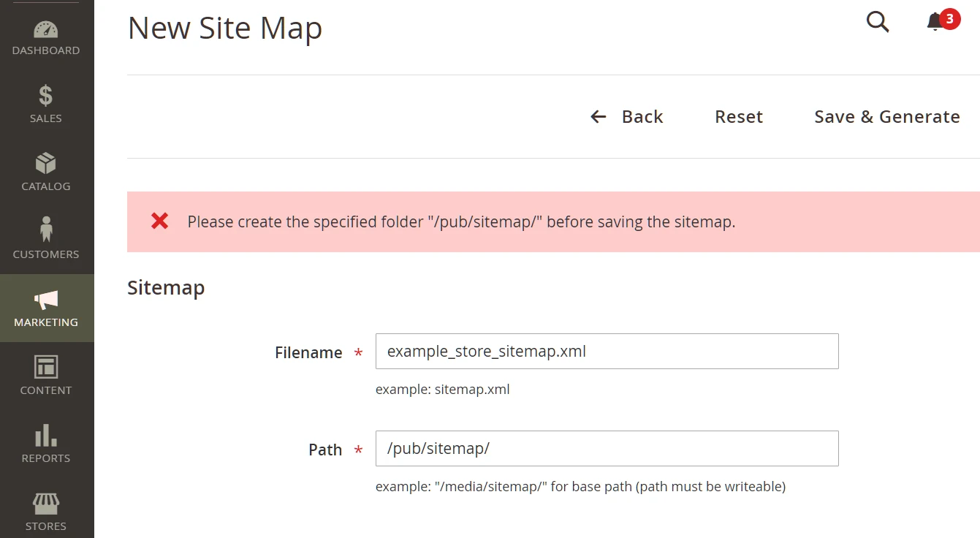
Task: Click the search magnifier icon
Action: coord(877,23)
